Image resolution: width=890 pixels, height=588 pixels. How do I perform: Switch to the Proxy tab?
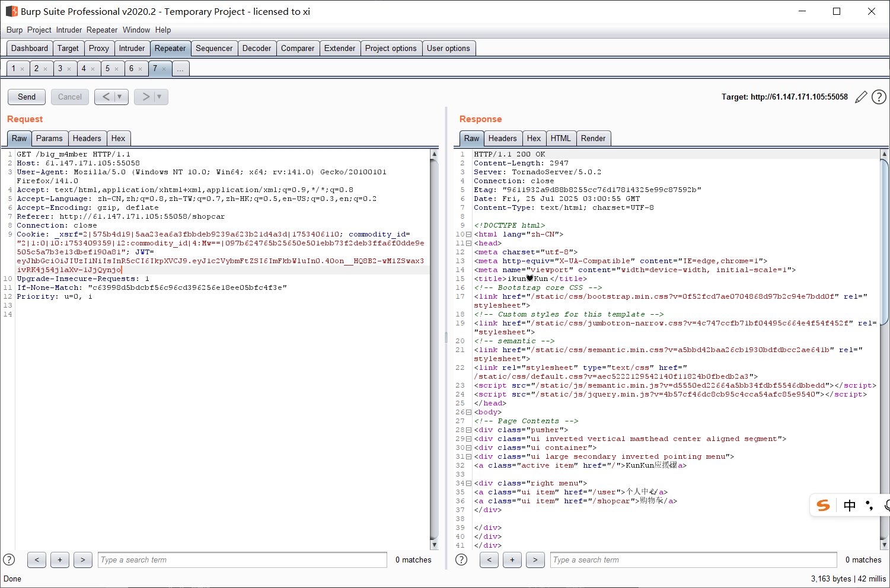(x=99, y=49)
